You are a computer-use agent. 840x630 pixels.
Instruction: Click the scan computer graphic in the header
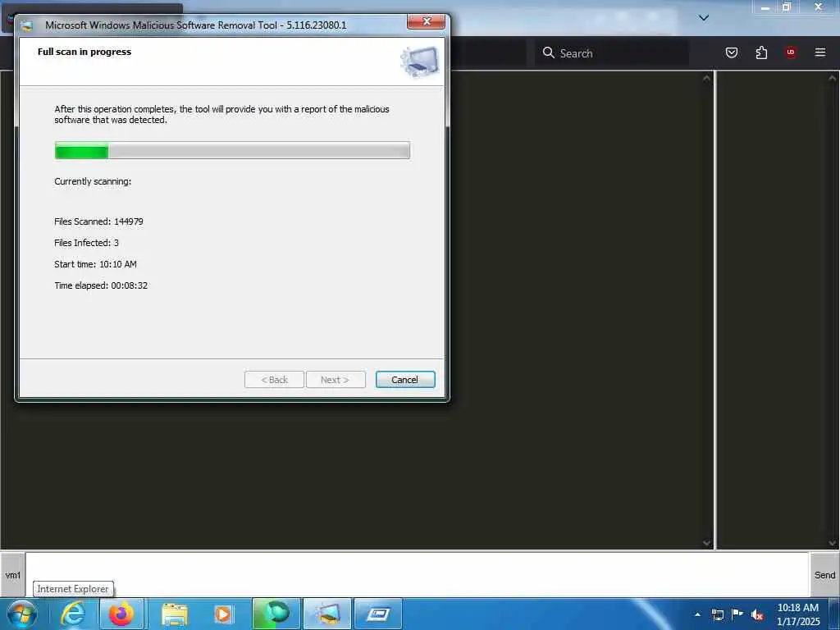coord(419,62)
